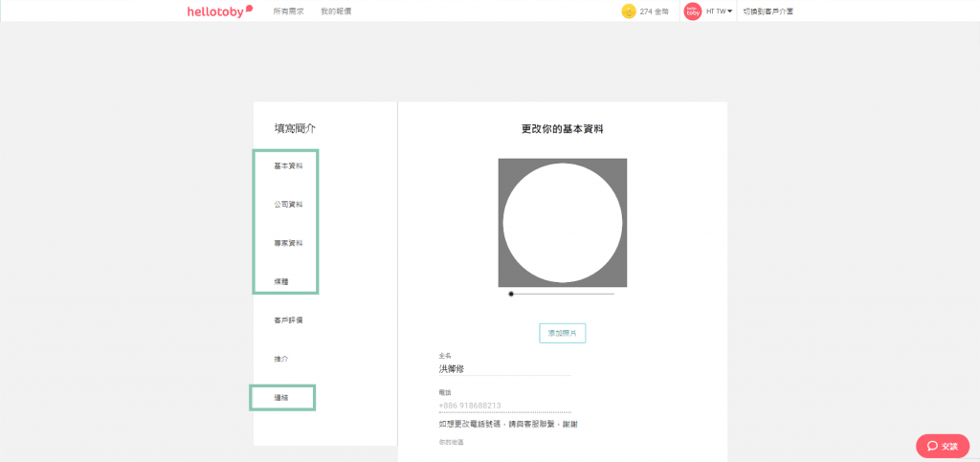This screenshot has width=980, height=462.
Task: Select 基本資料 in sidebar
Action: click(288, 166)
